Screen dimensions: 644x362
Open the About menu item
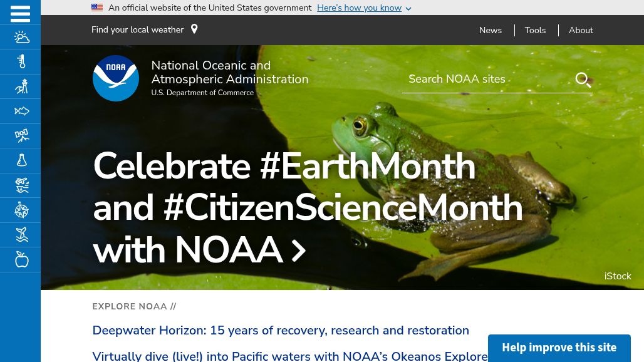pyautogui.click(x=581, y=30)
